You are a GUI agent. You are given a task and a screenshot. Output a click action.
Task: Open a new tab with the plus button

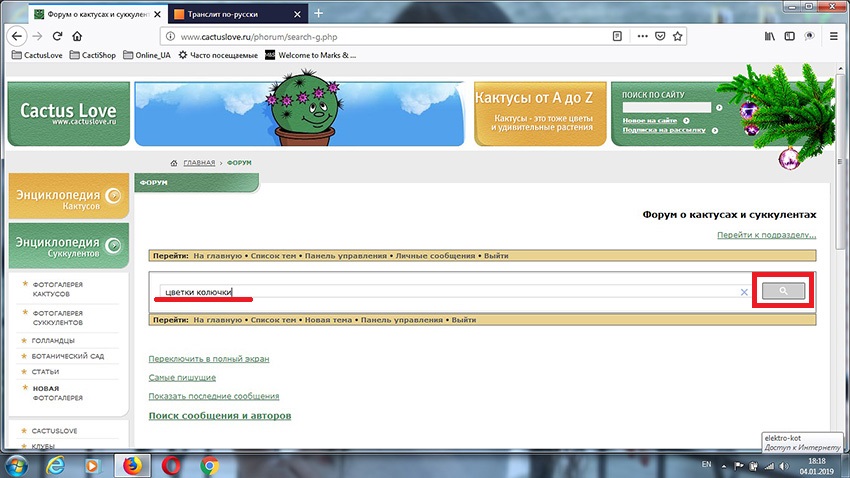point(319,13)
